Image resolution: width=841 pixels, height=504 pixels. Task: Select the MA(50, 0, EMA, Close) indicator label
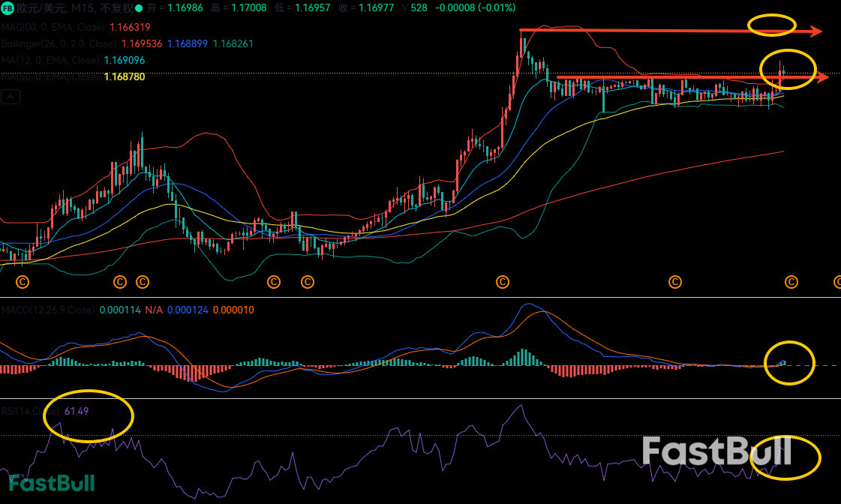pyautogui.click(x=50, y=76)
